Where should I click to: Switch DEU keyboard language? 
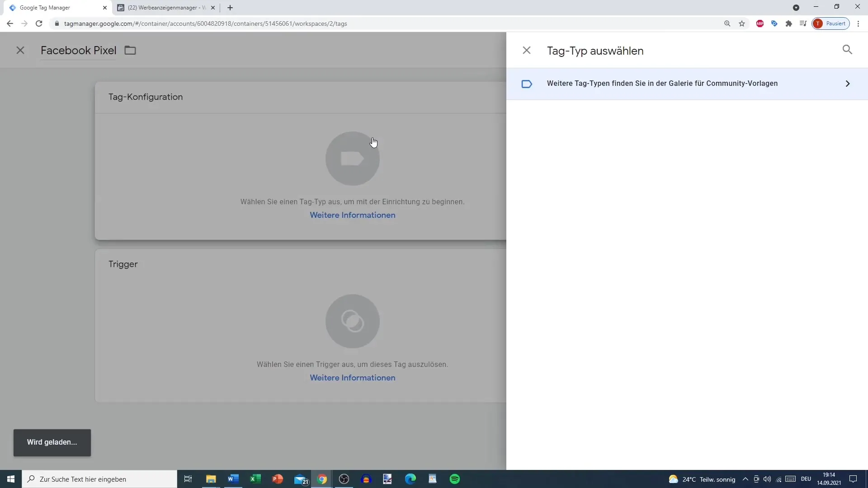[x=806, y=479]
